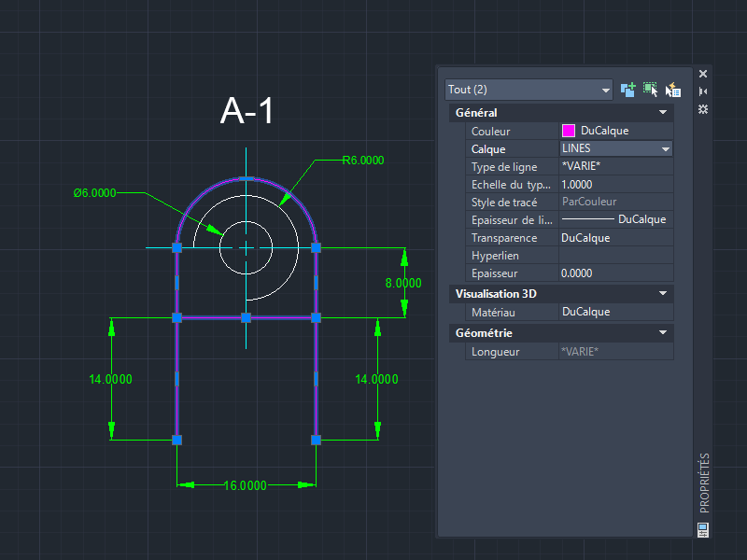Click the midpoint grip on the horizontal line
The image size is (747, 560).
(x=246, y=317)
